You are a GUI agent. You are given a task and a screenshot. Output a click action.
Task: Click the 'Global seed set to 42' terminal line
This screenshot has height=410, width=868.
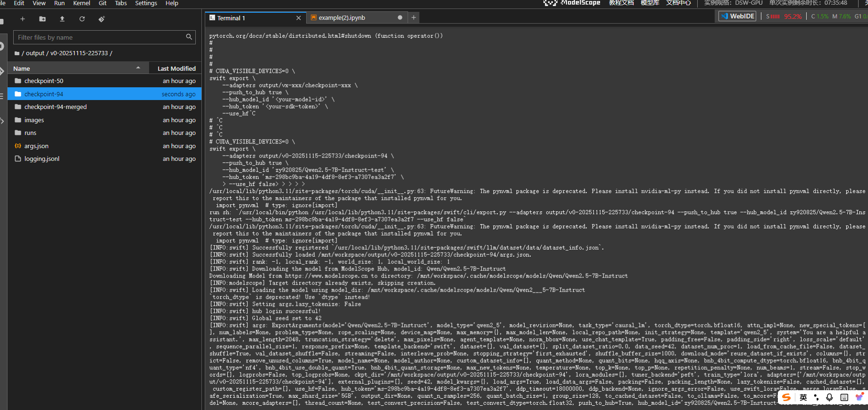pos(266,318)
